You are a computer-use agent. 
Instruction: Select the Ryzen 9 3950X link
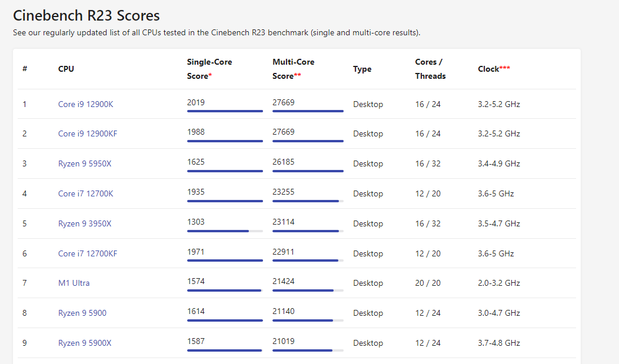point(84,223)
